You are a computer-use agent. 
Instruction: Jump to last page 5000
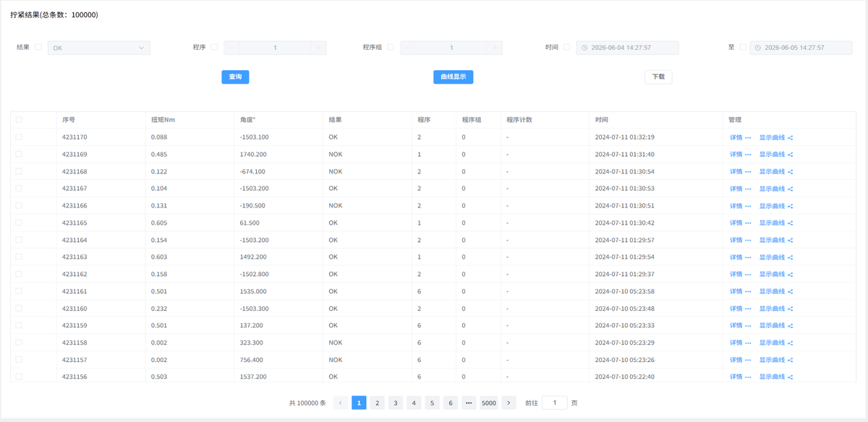coord(489,402)
